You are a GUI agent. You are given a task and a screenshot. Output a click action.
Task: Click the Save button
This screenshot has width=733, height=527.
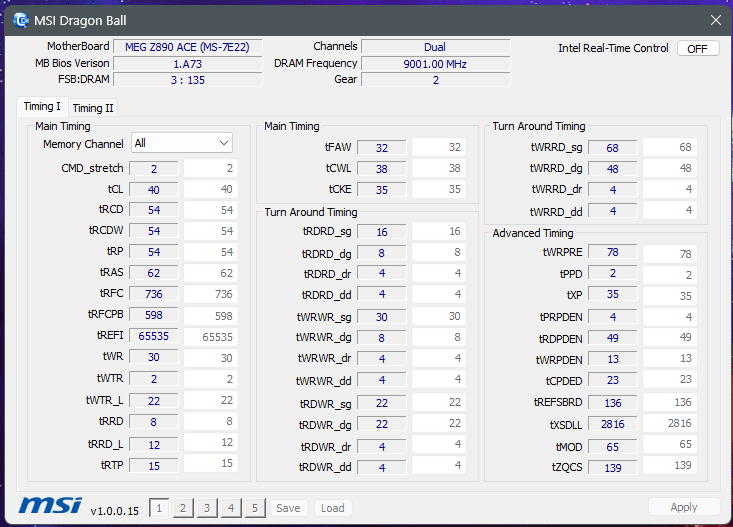(x=288, y=508)
